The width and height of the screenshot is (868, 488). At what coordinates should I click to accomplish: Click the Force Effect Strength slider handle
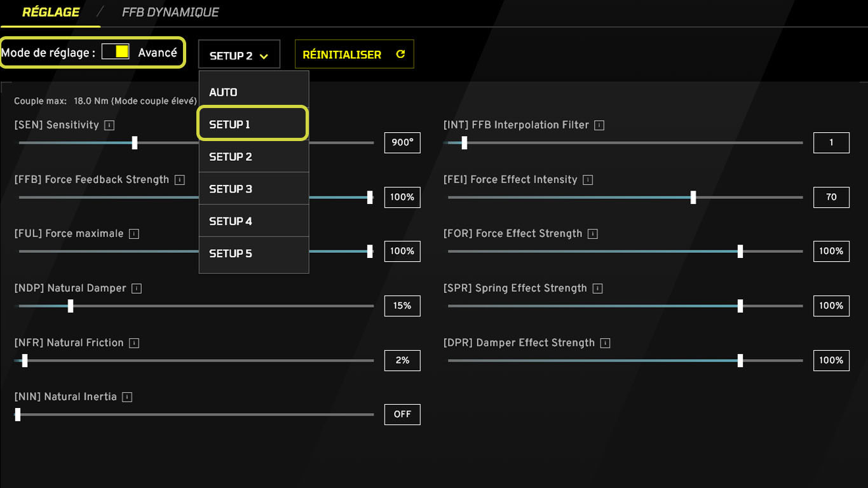[x=740, y=252]
